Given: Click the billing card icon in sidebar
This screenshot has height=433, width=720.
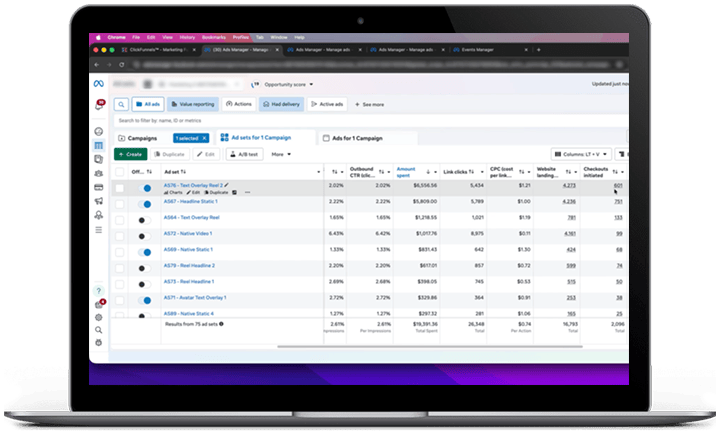Looking at the screenshot, I should tap(99, 187).
